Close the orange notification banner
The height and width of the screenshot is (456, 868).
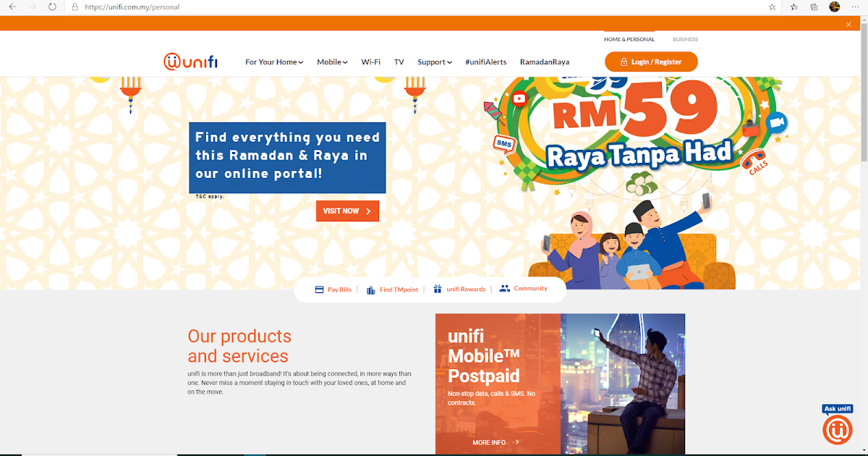click(848, 24)
